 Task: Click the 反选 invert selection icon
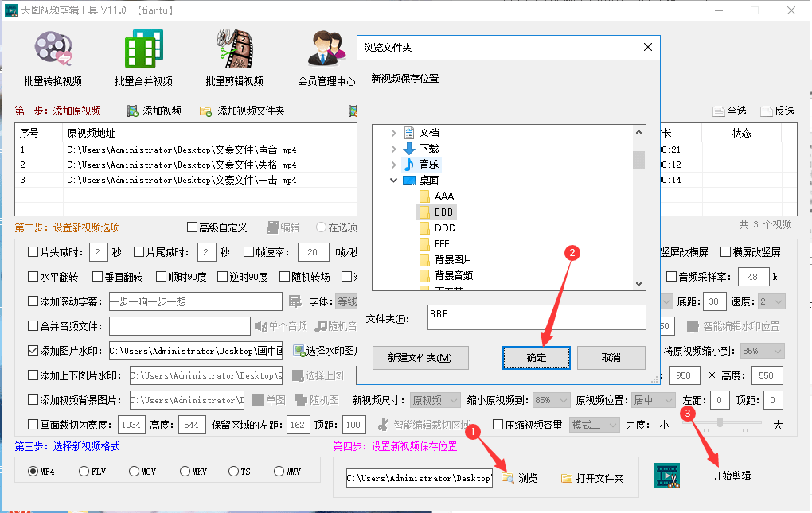pyautogui.click(x=767, y=111)
